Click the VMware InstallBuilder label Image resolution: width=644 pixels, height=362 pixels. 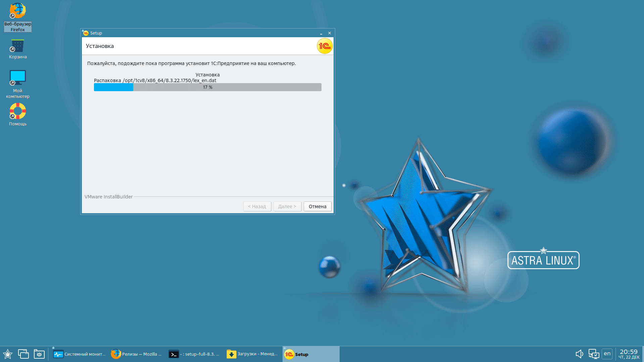click(x=108, y=197)
